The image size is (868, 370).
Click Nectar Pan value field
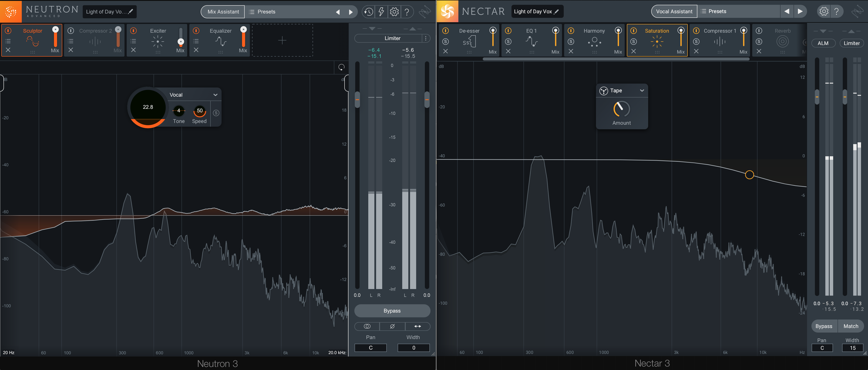tap(822, 348)
